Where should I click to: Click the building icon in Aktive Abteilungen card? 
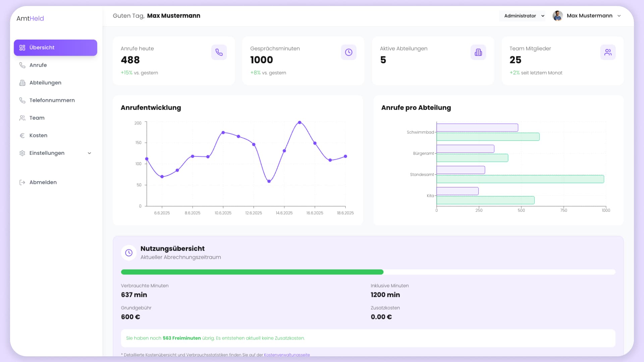coord(478,52)
